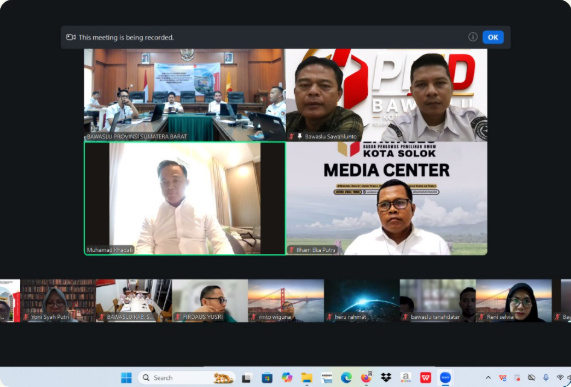Open Firefox from the taskbar

[x=366, y=378]
